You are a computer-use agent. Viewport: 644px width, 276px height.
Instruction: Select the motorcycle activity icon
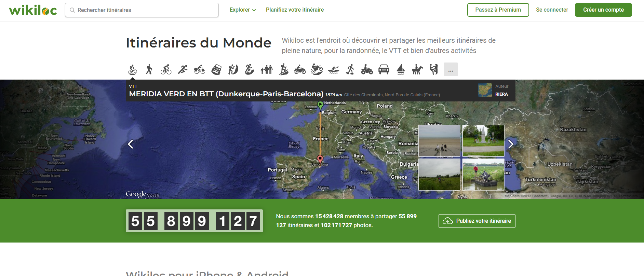300,69
